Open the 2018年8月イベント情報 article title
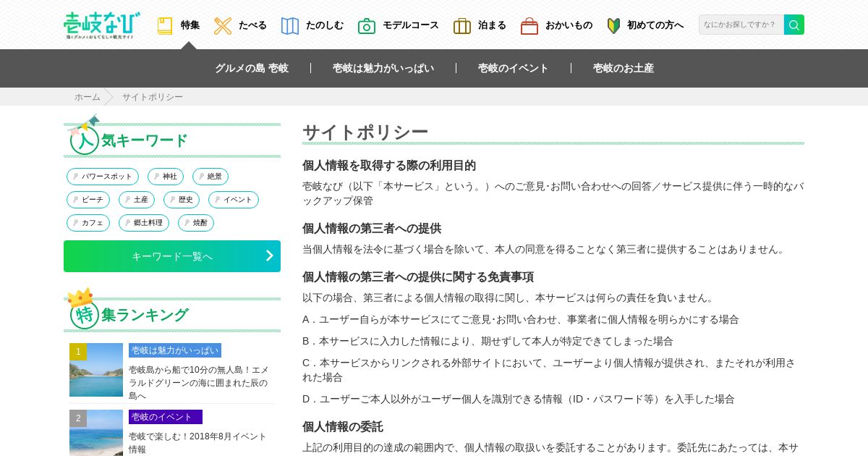This screenshot has width=868, height=456. [198, 443]
